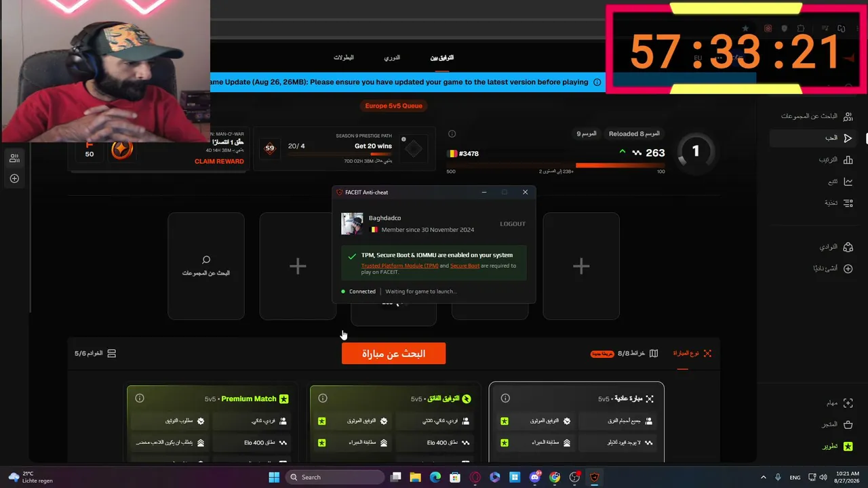Click the orange skill level badge icon
The height and width of the screenshot is (488, 868).
[x=122, y=150]
